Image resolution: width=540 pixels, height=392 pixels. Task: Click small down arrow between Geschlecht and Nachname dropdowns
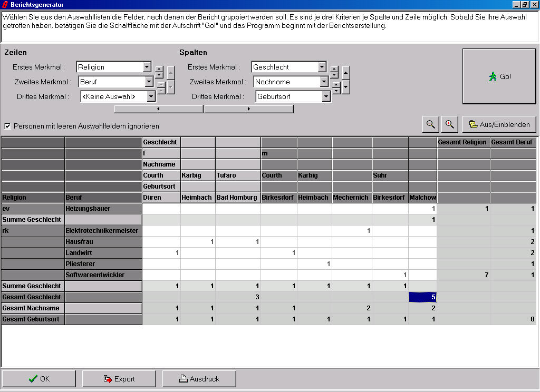click(334, 75)
